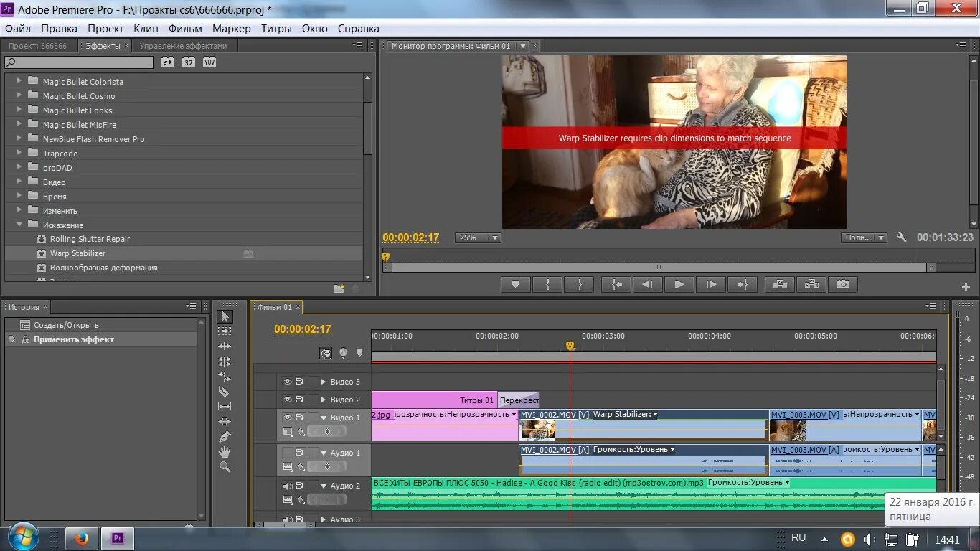The image size is (980, 551).
Task: Click Go to Out point button
Action: pyautogui.click(x=743, y=284)
